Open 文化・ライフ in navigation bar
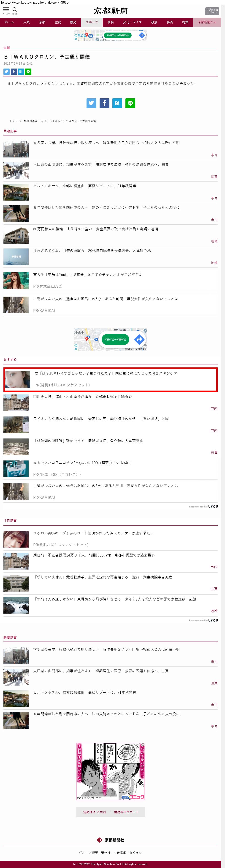The image size is (225, 868). pos(132,22)
